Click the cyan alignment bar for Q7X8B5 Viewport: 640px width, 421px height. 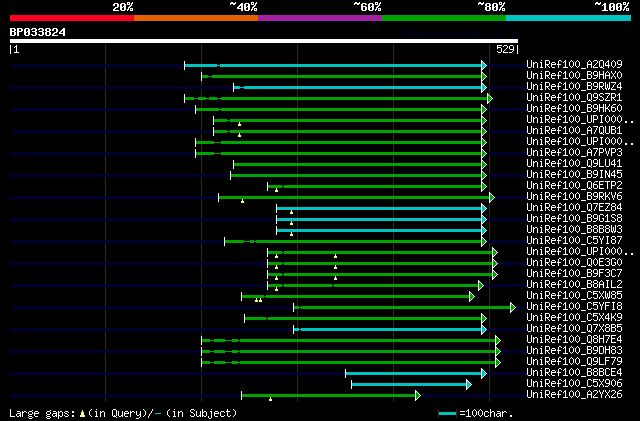point(388,330)
